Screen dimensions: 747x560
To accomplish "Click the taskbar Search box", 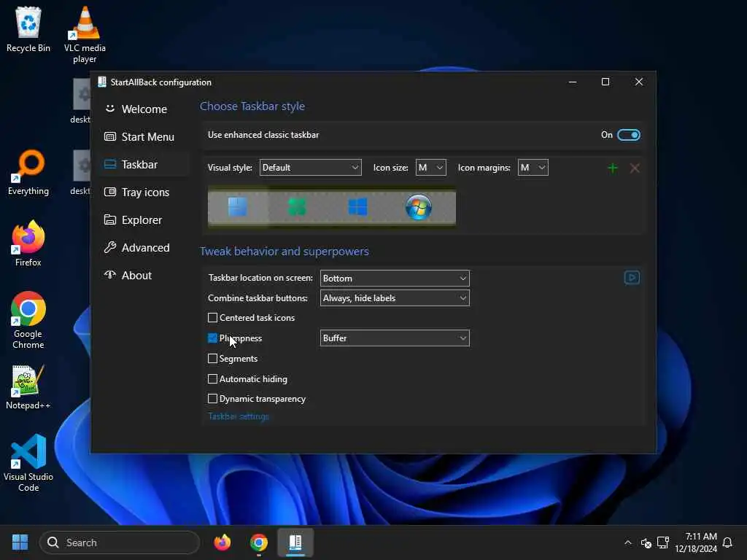I will [x=120, y=542].
